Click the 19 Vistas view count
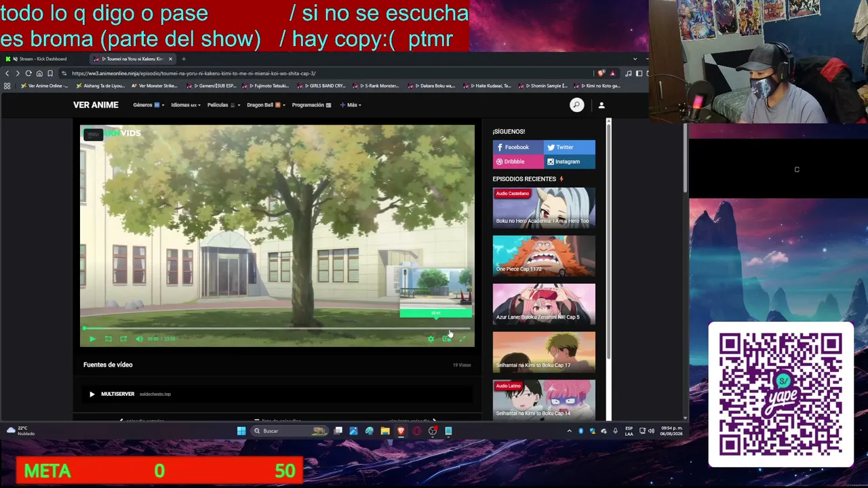This screenshot has height=488, width=868. tap(462, 365)
